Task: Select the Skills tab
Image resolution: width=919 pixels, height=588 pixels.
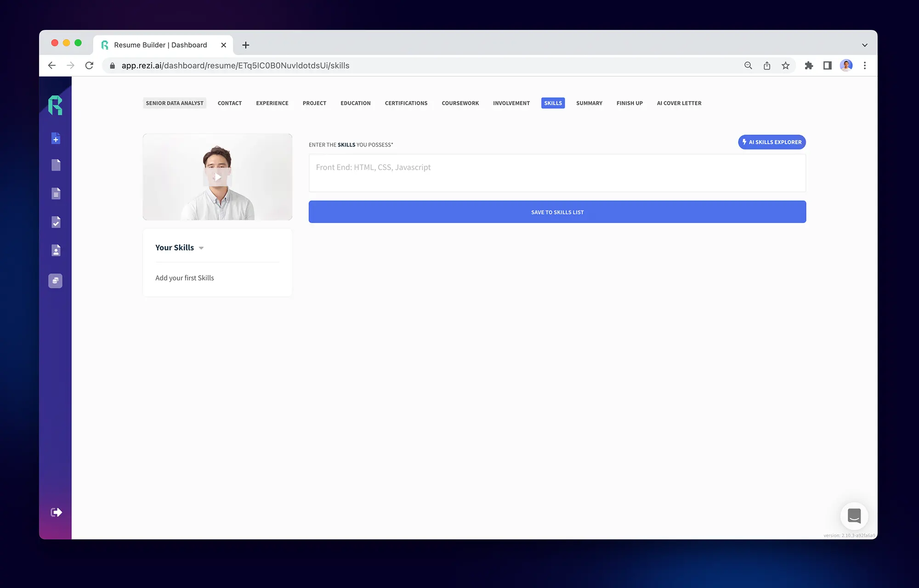Action: 553,103
